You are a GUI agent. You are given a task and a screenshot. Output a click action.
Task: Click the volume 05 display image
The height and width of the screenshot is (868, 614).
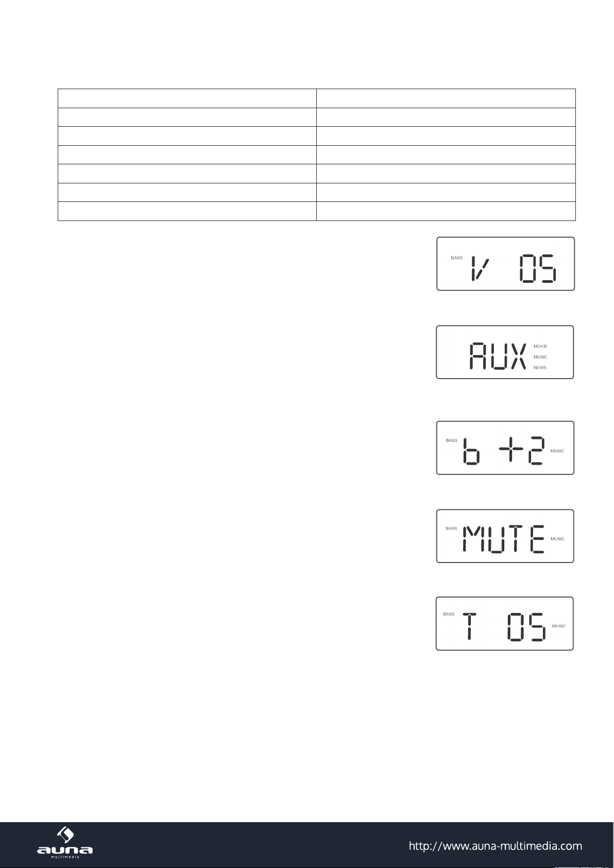(x=506, y=264)
